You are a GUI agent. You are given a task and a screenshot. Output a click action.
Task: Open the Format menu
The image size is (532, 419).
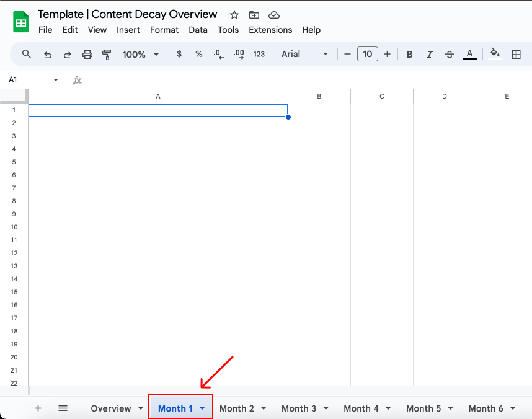pos(164,30)
